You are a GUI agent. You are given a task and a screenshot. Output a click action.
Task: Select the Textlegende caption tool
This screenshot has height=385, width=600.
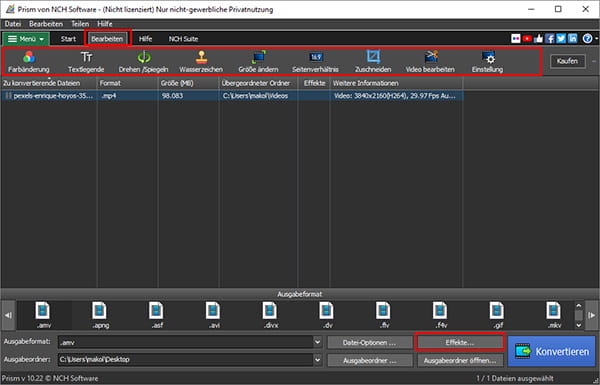tap(86, 62)
